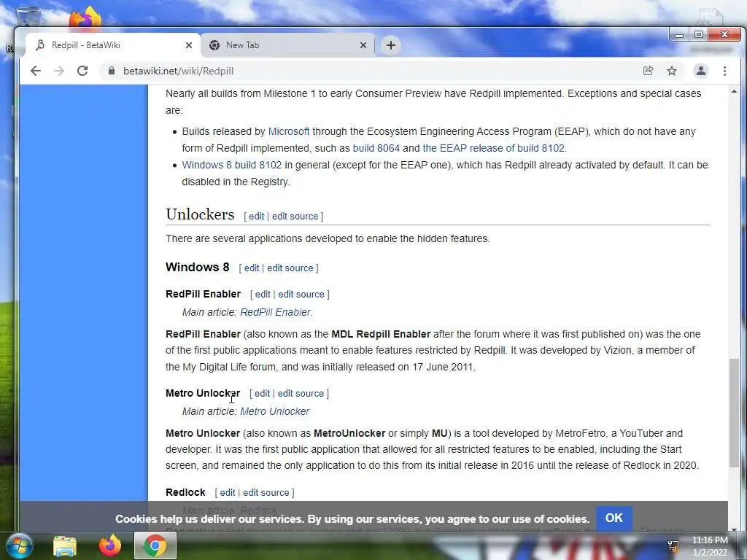Accept cookies with the OK button
Image resolution: width=747 pixels, height=560 pixels.
pyautogui.click(x=614, y=518)
